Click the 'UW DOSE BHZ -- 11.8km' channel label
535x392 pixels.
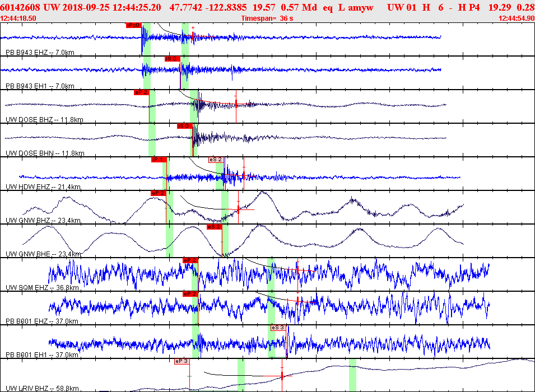pos(44,119)
